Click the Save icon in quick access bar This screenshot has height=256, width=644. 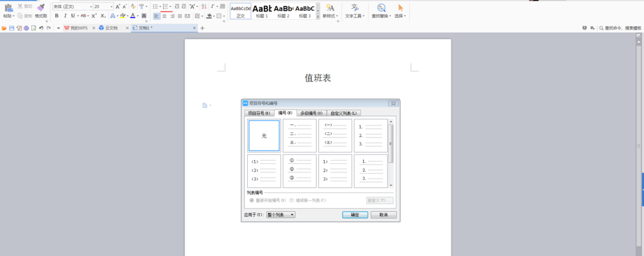(x=12, y=28)
